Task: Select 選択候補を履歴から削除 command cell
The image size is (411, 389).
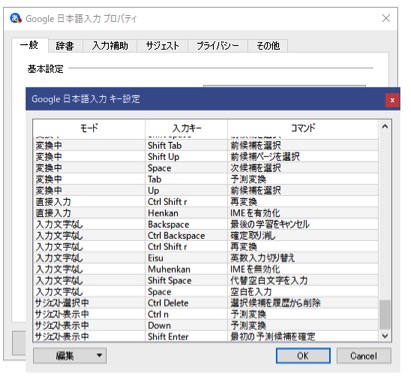Action: coord(303,303)
